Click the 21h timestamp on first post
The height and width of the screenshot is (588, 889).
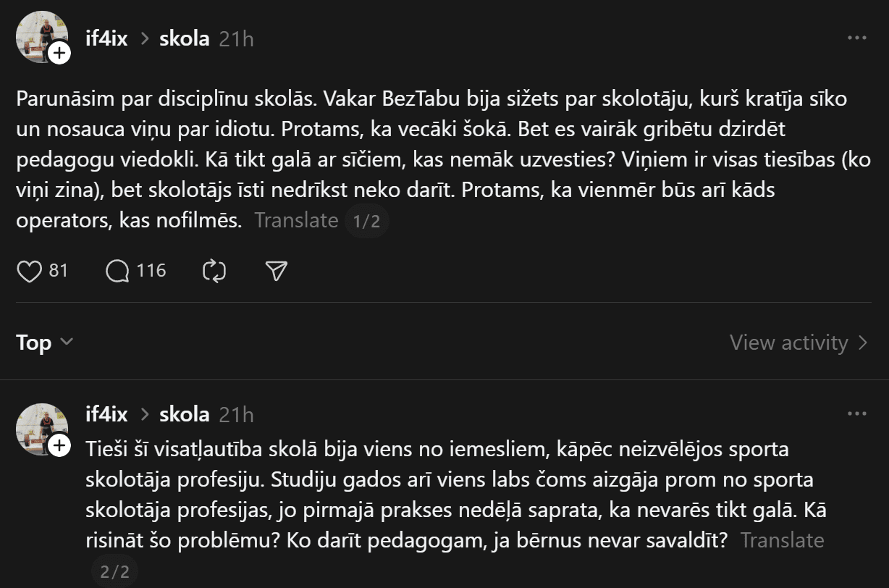point(236,38)
